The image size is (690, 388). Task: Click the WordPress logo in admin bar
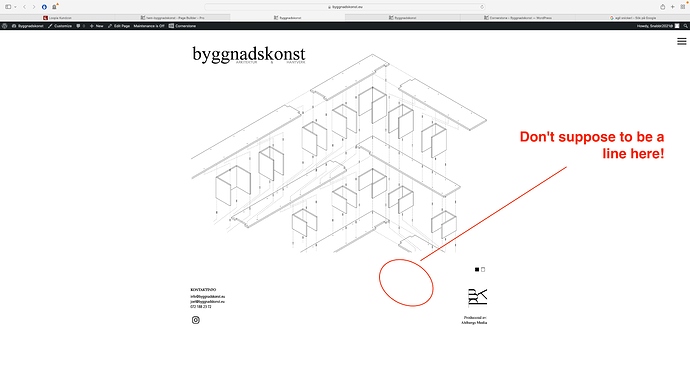(4, 26)
